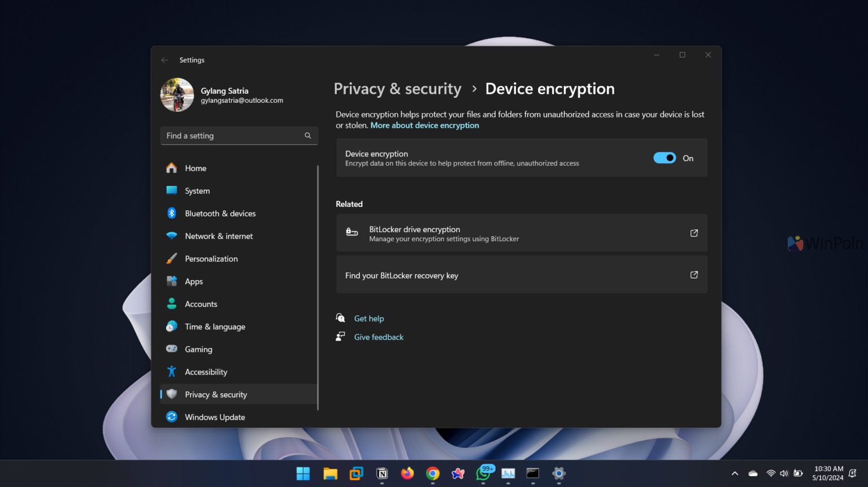Click the back arrow in Settings
Image resolution: width=868 pixels, height=487 pixels.
tap(164, 60)
